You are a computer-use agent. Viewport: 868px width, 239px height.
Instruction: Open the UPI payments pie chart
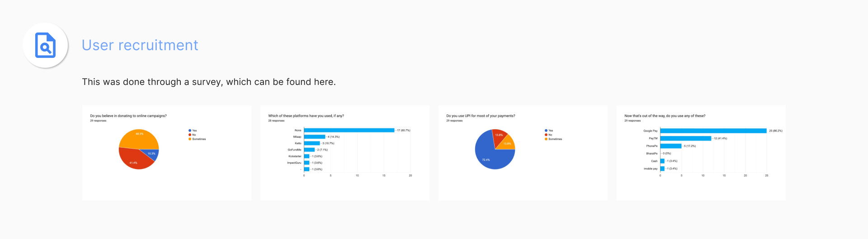(x=523, y=153)
